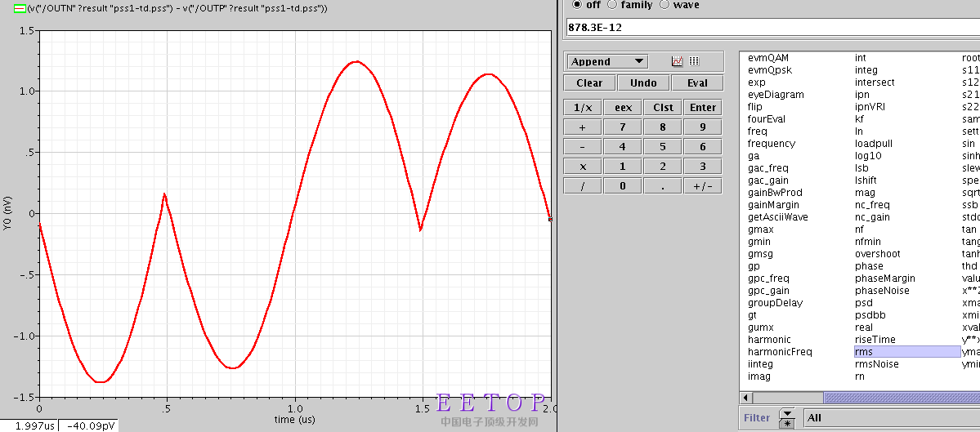980x432 pixels.
Task: Click keypad digit 4
Action: 623,147
